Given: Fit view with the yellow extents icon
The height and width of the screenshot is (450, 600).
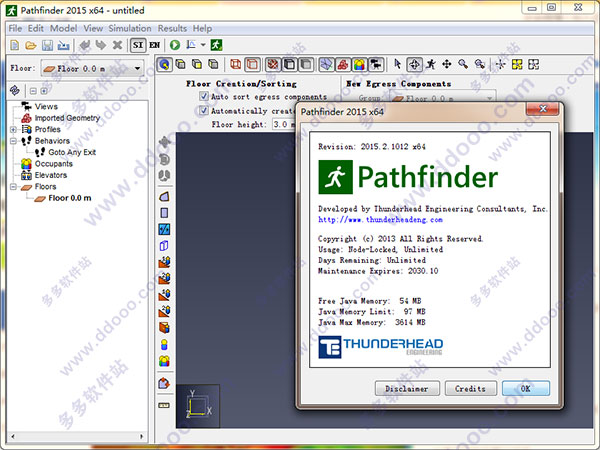Looking at the screenshot, I should [517, 64].
